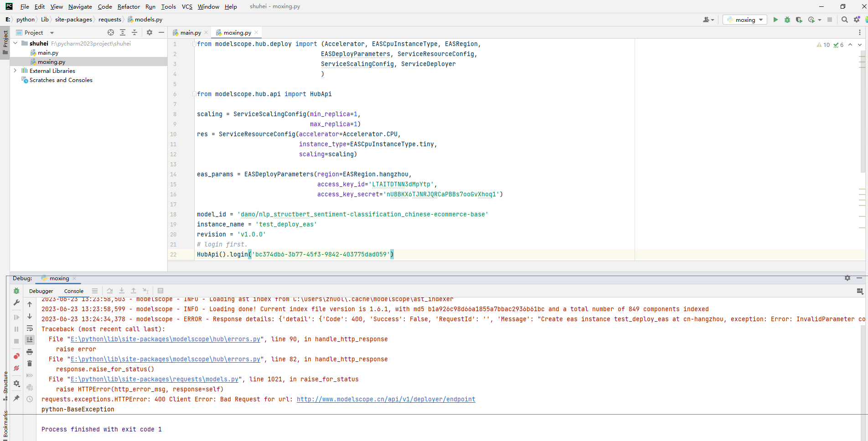Select the Console tab
The height and width of the screenshot is (441, 868).
(x=74, y=291)
